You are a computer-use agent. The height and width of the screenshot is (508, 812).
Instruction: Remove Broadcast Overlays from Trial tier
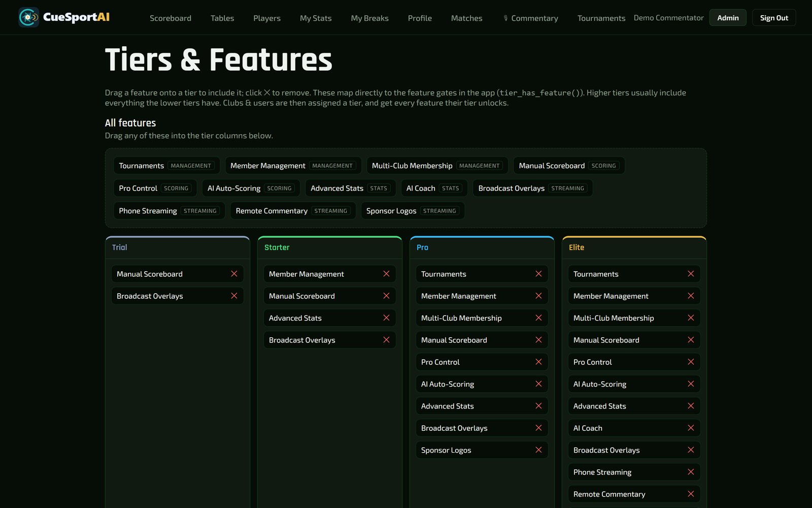tap(234, 296)
